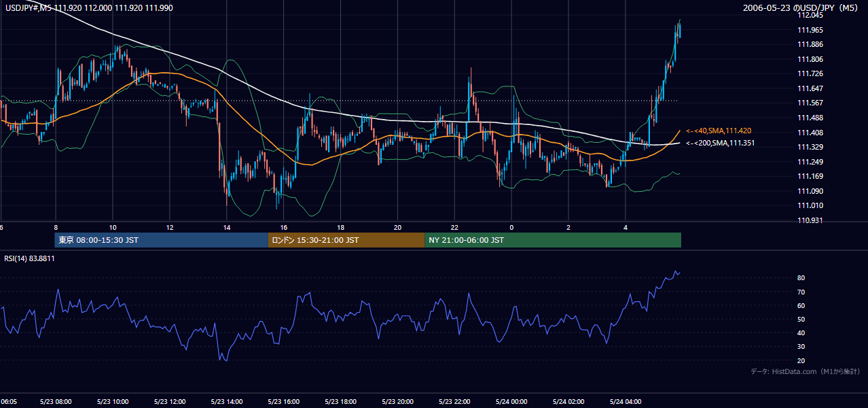Click the 5/23 12:00 time axis label
This screenshot has width=868, height=408.
tap(169, 402)
